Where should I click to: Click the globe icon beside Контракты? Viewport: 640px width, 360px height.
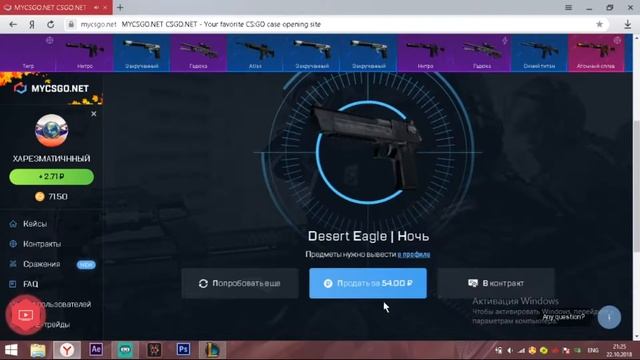coord(13,244)
